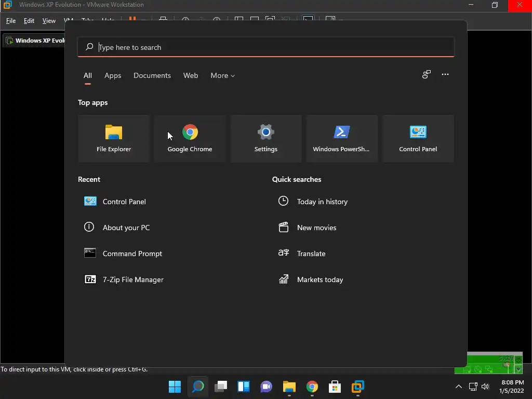Open the three-dots search options menu
Viewport: 532px width, 399px height.
point(445,74)
